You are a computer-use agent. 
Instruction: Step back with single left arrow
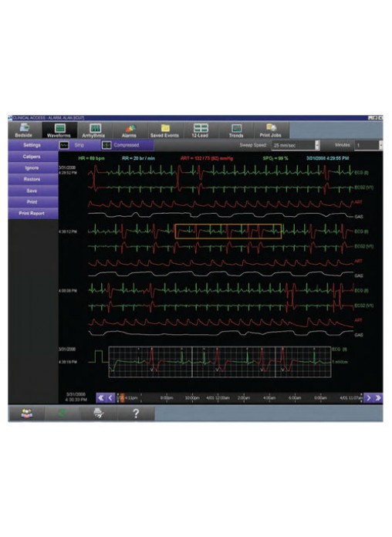(110, 398)
